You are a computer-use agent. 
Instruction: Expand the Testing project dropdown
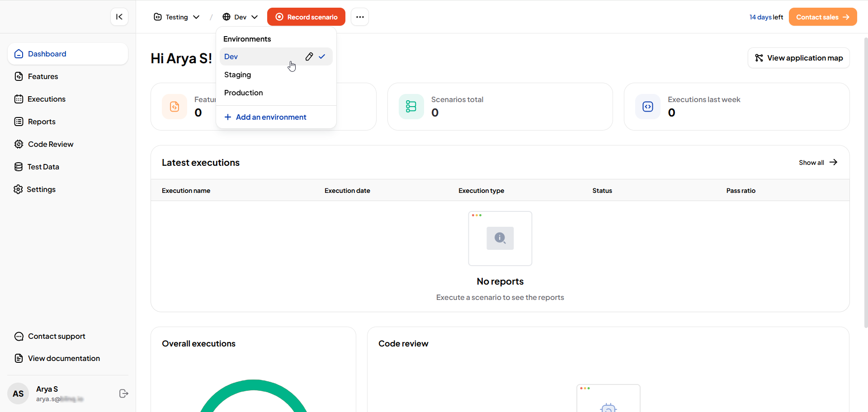click(177, 17)
